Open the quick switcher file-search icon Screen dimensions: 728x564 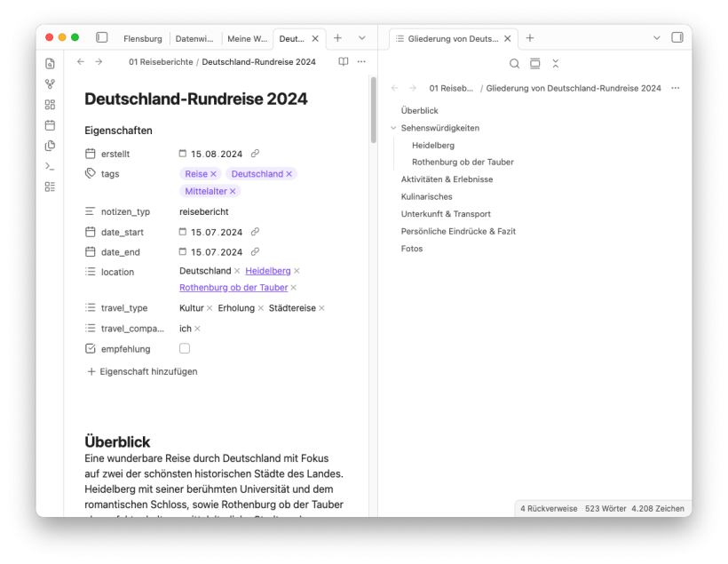coord(50,64)
